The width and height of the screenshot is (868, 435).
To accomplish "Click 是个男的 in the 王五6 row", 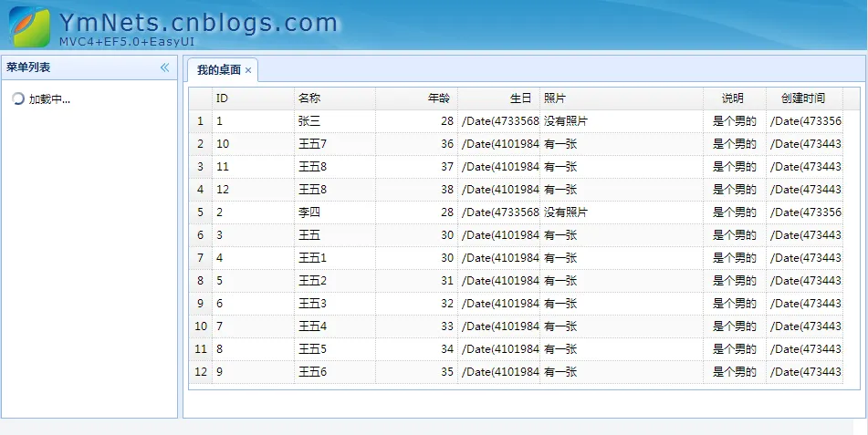I will click(735, 371).
